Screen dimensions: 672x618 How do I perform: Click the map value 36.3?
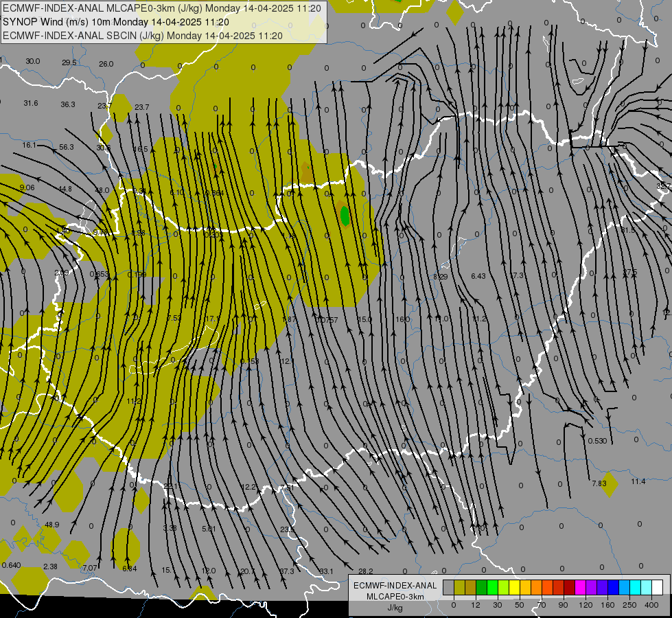(x=68, y=104)
